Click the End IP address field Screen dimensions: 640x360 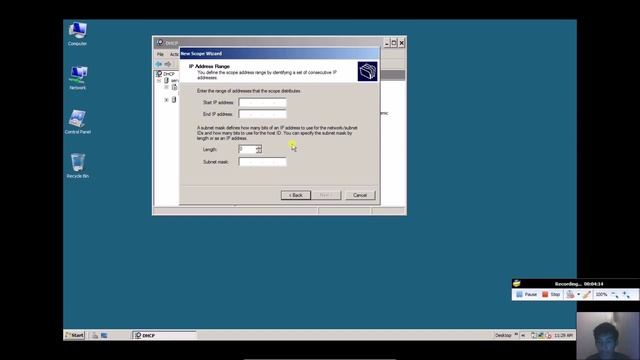(262, 114)
